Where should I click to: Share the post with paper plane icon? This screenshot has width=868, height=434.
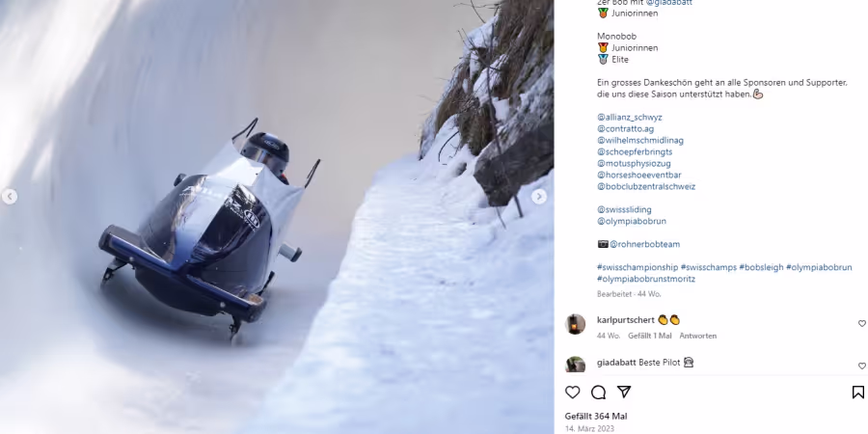point(624,392)
